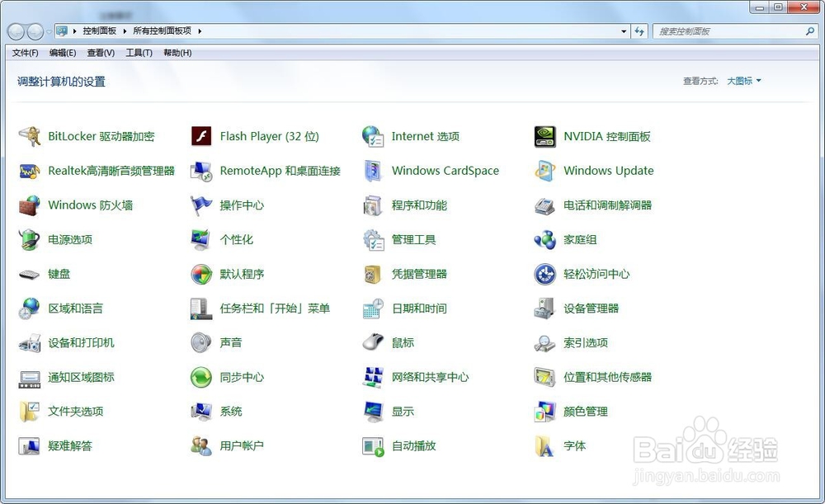Image resolution: width=825 pixels, height=504 pixels.
Task: Expand the arrow after 控制面板 breadcrumb
Action: [x=125, y=31]
